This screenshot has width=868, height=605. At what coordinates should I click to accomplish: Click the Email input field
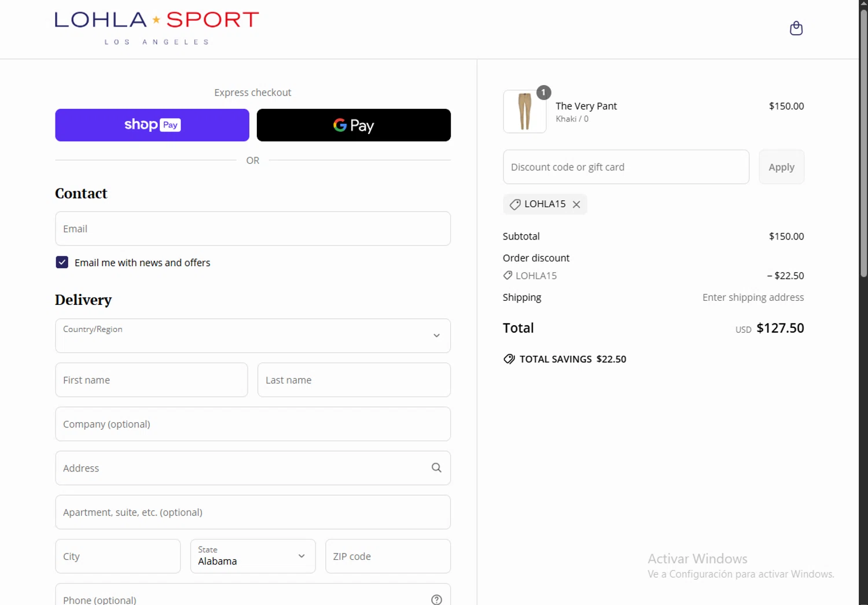click(x=253, y=228)
